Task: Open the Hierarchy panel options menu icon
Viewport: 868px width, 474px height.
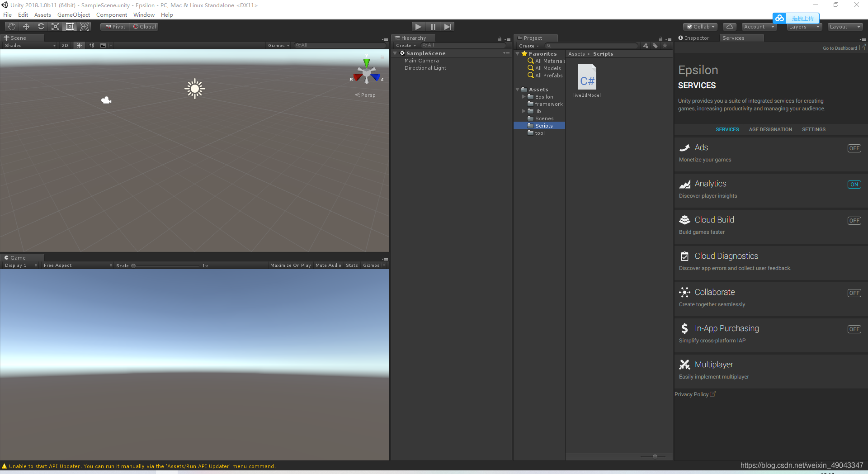Action: 507,39
